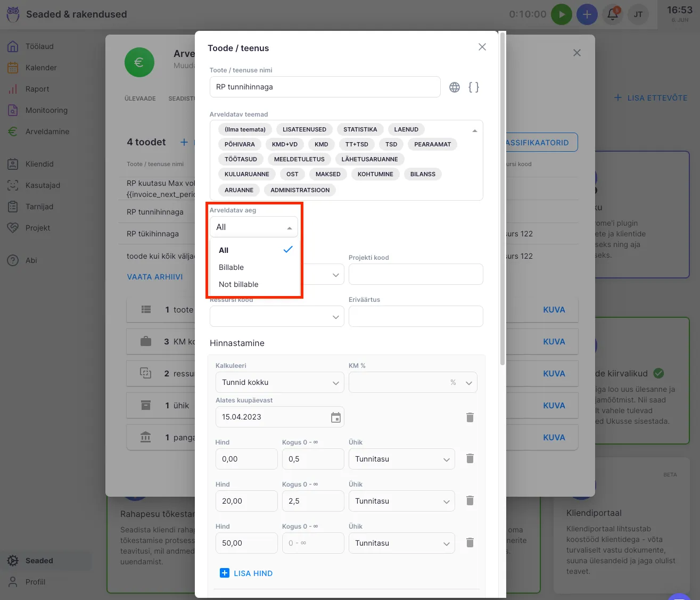The height and width of the screenshot is (600, 700).
Task: Delete the 50,00 price row
Action: 470,543
